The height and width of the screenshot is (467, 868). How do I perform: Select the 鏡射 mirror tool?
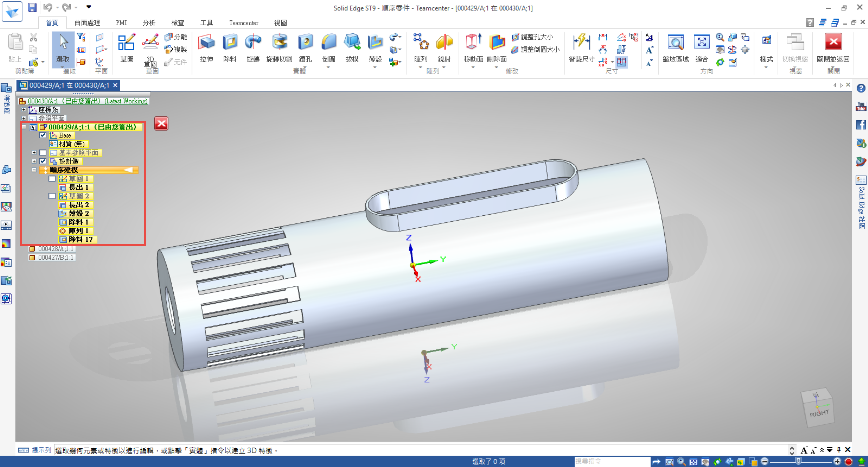(x=444, y=48)
